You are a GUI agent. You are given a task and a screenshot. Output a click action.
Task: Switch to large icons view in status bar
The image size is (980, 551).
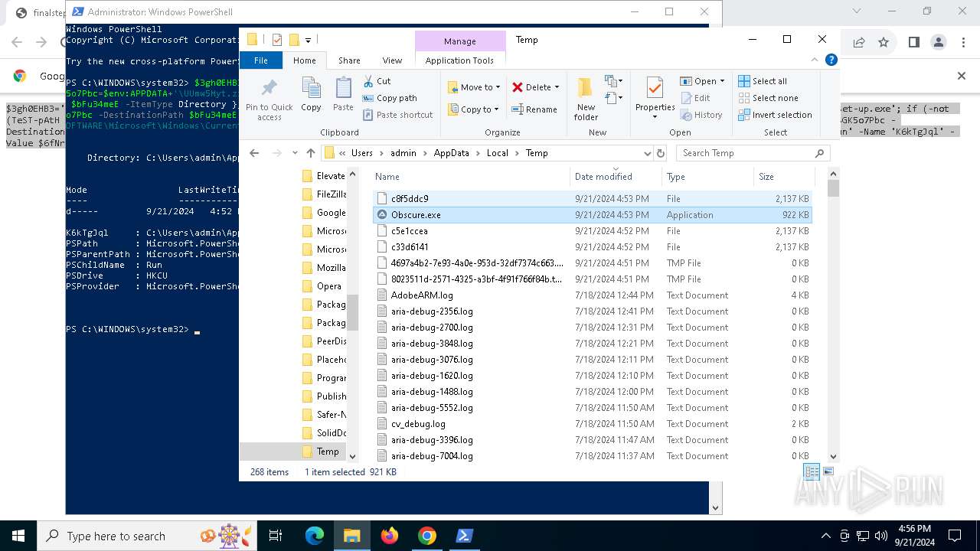(x=828, y=472)
